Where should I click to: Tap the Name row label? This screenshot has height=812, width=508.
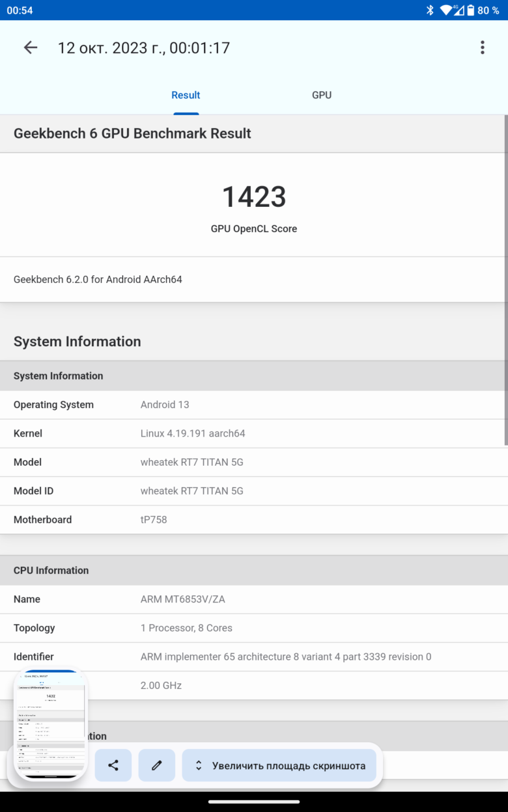tap(27, 599)
